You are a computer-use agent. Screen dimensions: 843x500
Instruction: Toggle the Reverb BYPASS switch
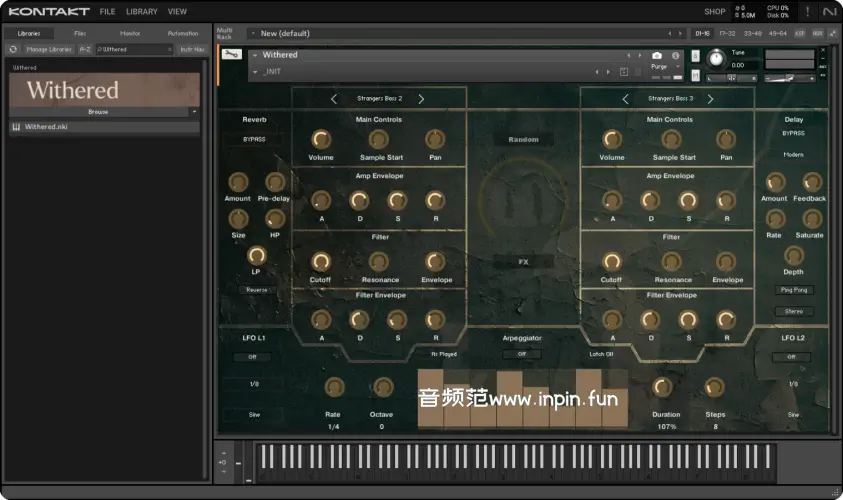point(254,139)
